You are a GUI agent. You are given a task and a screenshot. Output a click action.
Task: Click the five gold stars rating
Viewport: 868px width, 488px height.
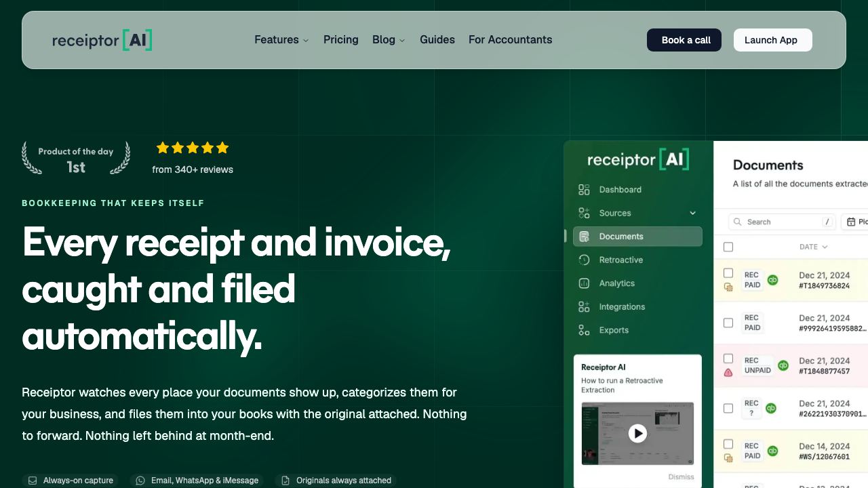pos(193,148)
